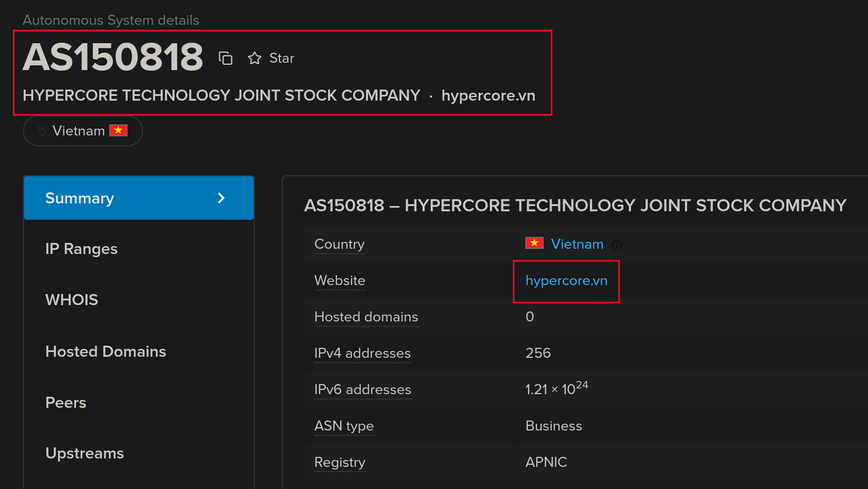Click the 'ASN type' field label
The image size is (868, 489).
click(x=344, y=426)
